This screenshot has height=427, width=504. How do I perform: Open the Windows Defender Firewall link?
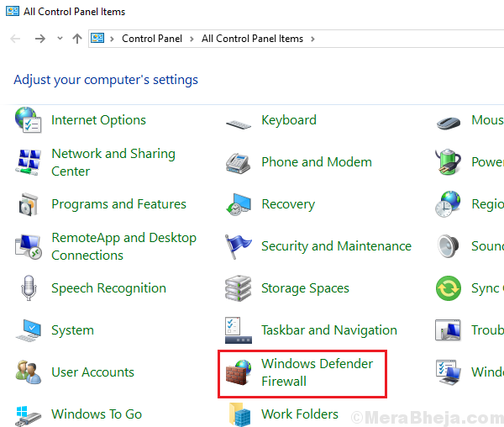318,372
